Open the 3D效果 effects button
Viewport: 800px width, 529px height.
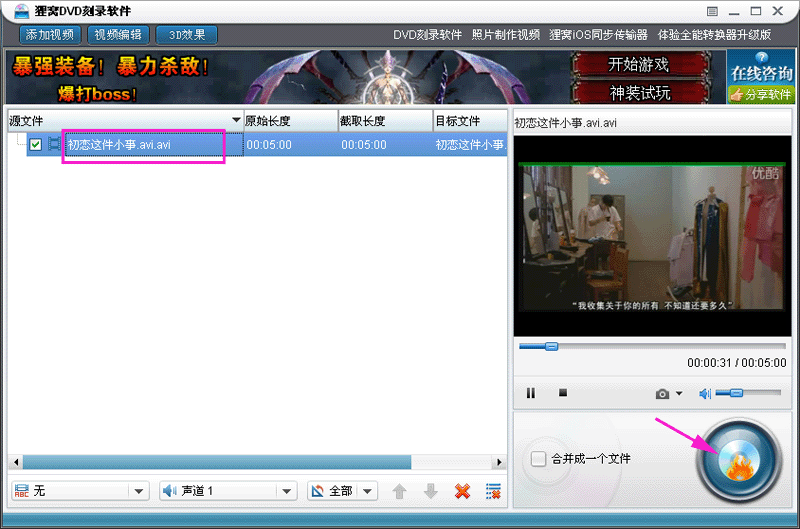pos(187,35)
